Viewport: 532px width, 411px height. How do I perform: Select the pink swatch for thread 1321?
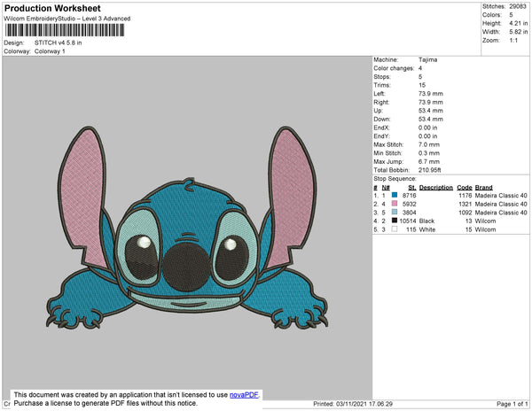tap(394, 205)
